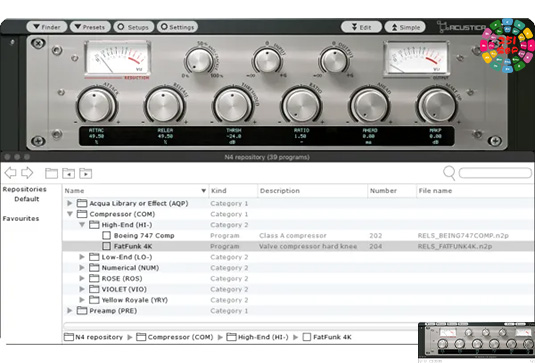Expand the Low-End (LO-) folder
Screen dimensions: 535x363
[82, 257]
